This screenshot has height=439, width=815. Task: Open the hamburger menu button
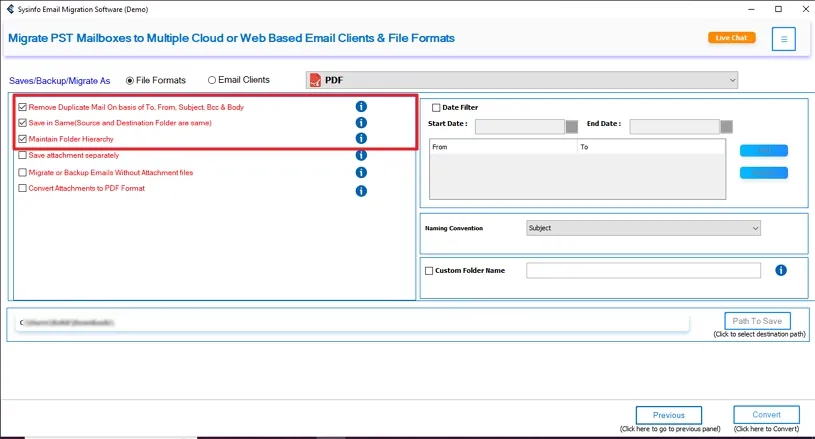(x=784, y=39)
